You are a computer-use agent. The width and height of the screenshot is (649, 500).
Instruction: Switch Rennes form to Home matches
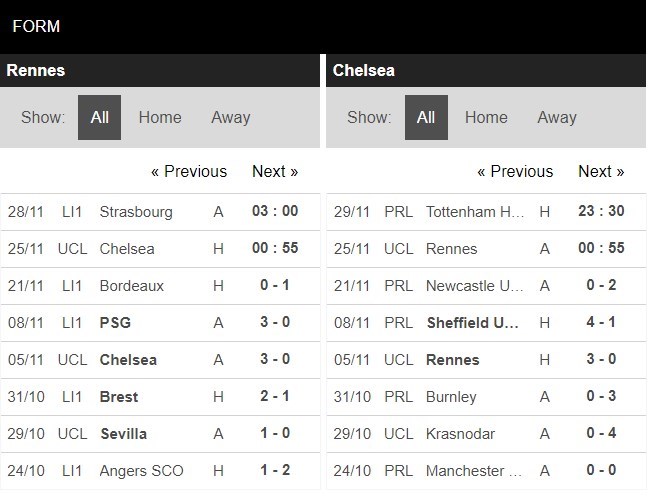click(160, 117)
